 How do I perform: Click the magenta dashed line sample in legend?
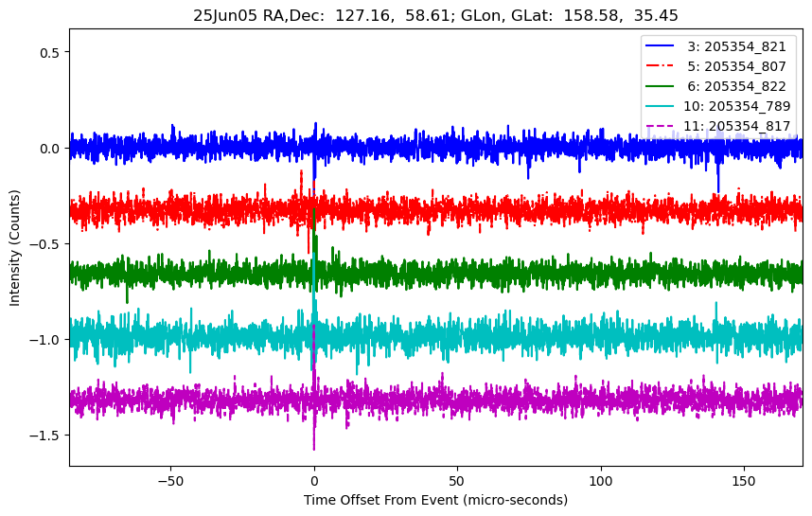pyautogui.click(x=660, y=125)
